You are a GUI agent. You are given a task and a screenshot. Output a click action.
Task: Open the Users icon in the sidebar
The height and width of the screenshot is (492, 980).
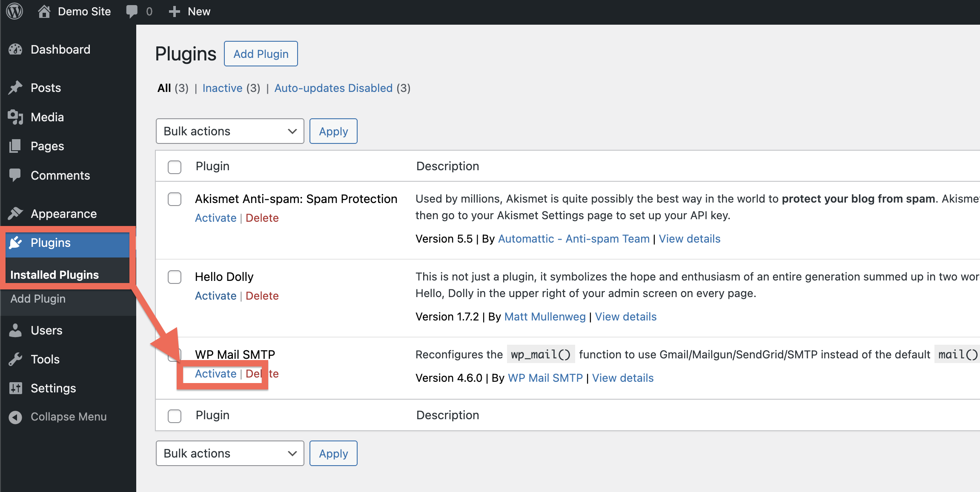pyautogui.click(x=15, y=330)
